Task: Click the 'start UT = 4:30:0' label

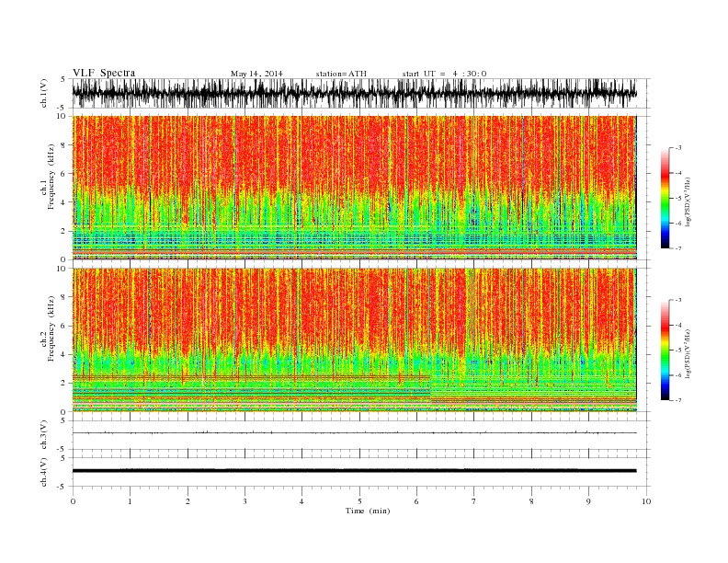Action: pos(444,74)
